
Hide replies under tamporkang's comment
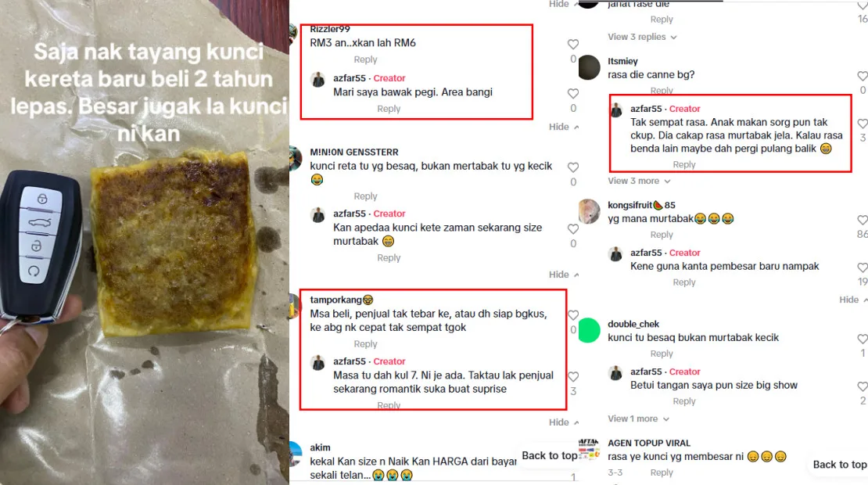coord(564,422)
